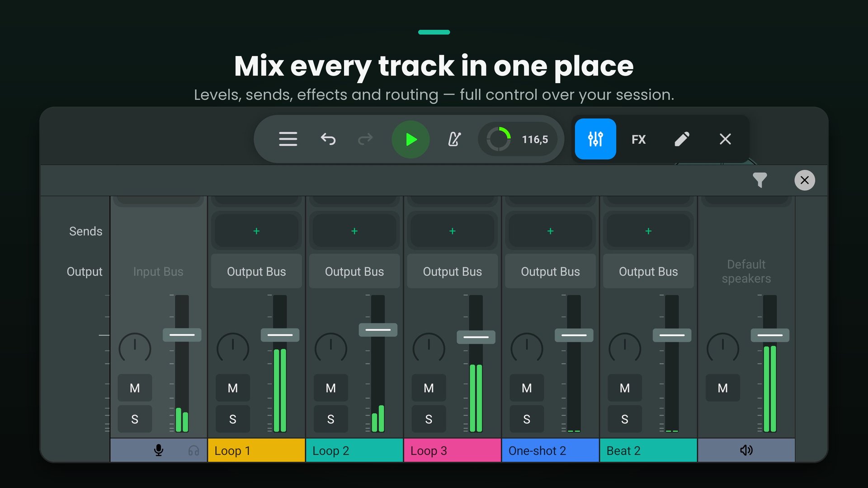The width and height of the screenshot is (868, 488).
Task: Add a send on Loop 2 channel
Action: (x=354, y=231)
